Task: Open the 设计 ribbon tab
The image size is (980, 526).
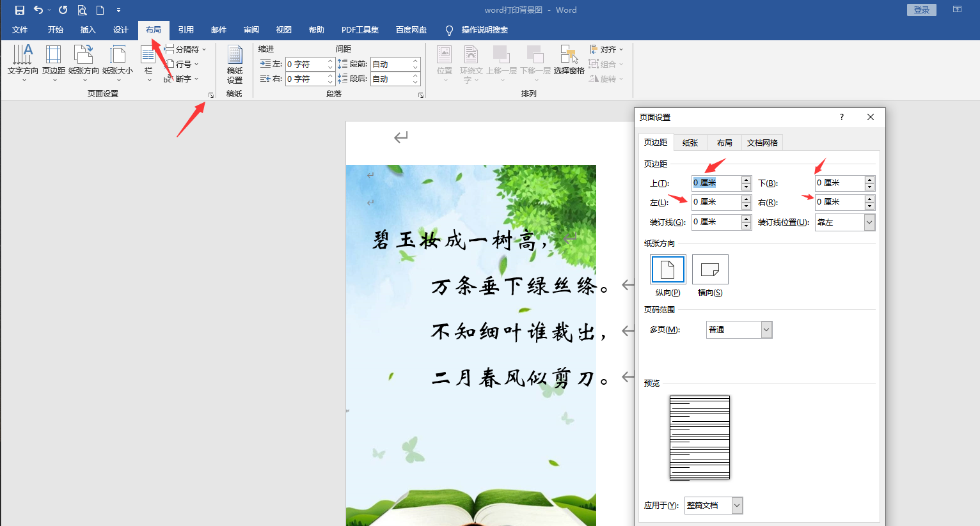Action: pos(120,30)
